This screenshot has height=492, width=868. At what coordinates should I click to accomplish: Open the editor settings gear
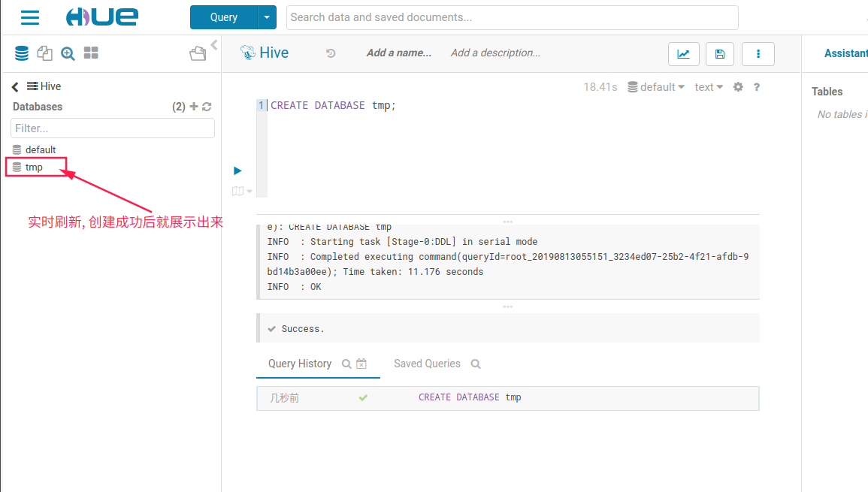click(738, 87)
